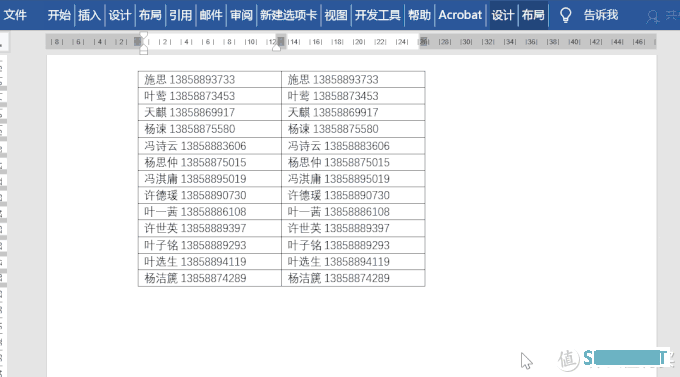This screenshot has height=377, width=680.
Task: Click right column cell 叶一茜 13858886108
Action: [353, 212]
